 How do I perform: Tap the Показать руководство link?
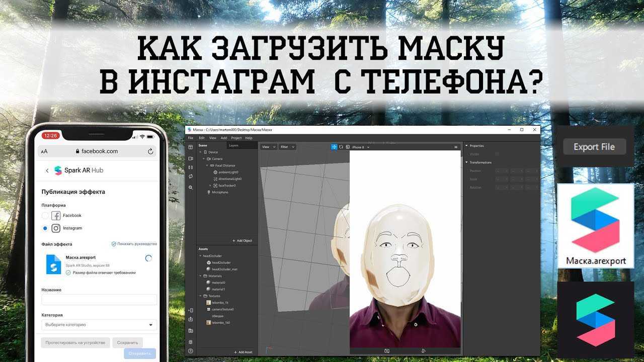tap(134, 244)
